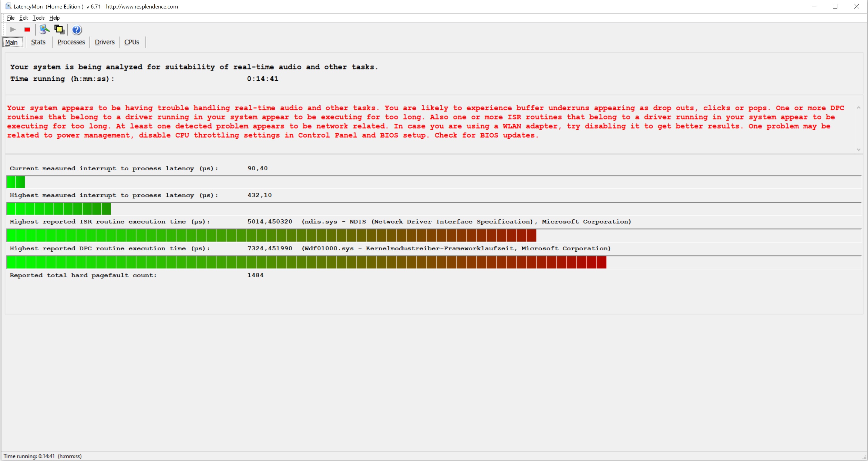
Task: Switch to the Drivers tab
Action: (x=104, y=42)
